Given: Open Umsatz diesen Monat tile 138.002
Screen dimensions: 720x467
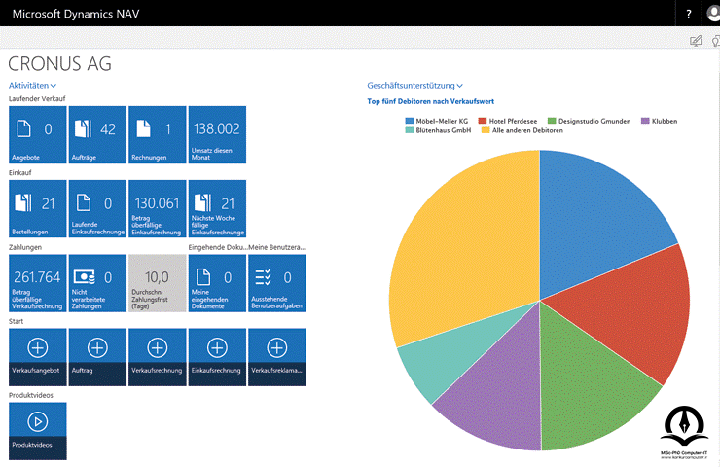Looking at the screenshot, I should tap(217, 134).
